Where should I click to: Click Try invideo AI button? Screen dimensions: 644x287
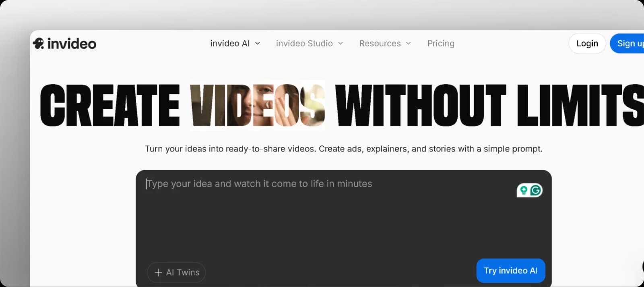tap(511, 271)
